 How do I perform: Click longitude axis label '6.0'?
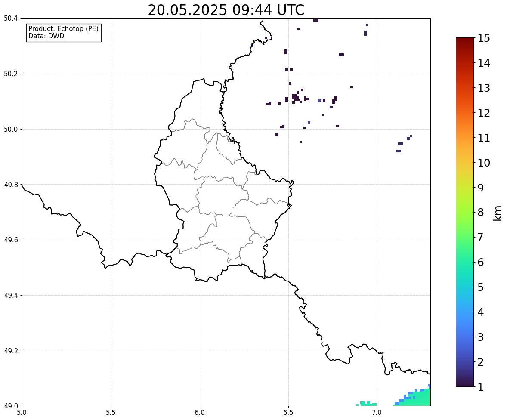(x=200, y=413)
